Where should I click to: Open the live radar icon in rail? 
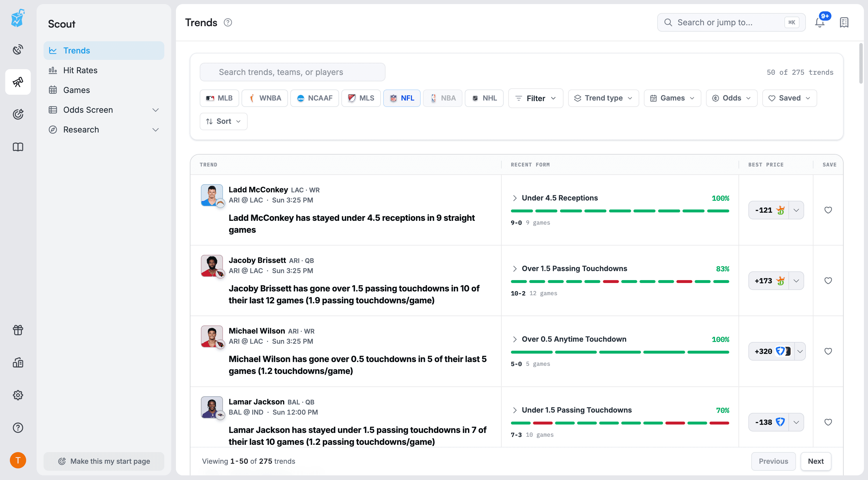click(x=18, y=50)
